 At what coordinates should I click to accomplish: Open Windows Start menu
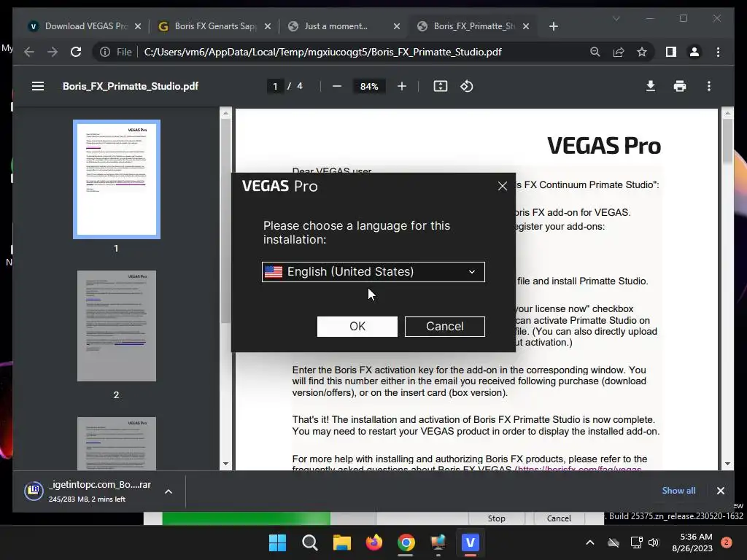coord(278,542)
